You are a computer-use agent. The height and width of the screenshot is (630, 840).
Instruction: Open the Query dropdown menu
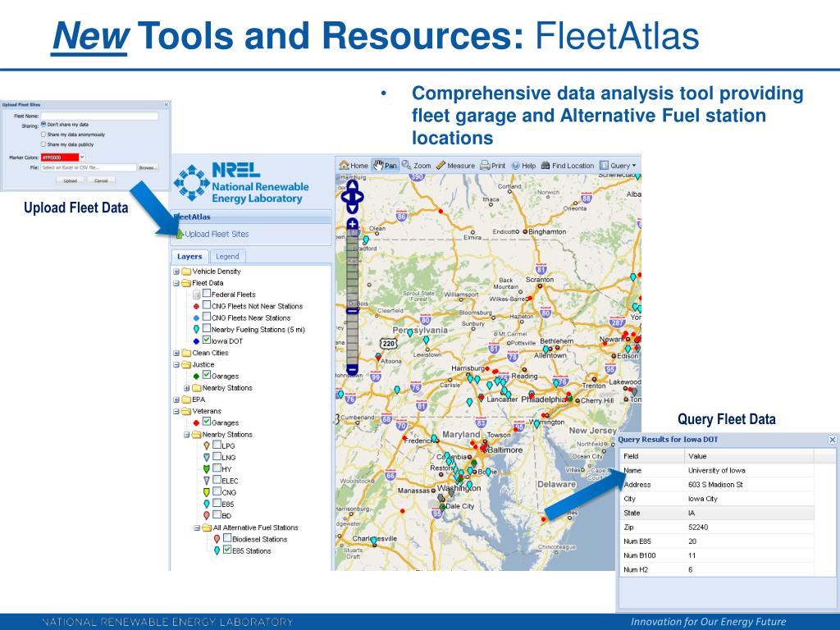618,166
